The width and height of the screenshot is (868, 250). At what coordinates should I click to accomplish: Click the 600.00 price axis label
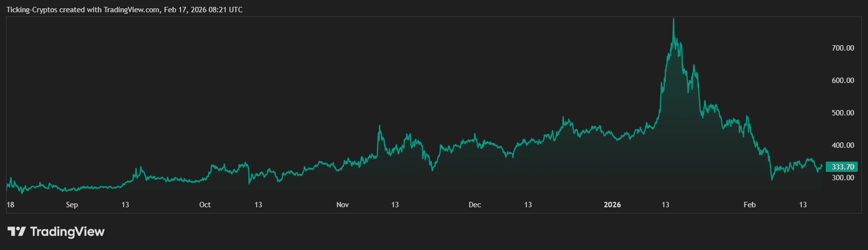(842, 81)
